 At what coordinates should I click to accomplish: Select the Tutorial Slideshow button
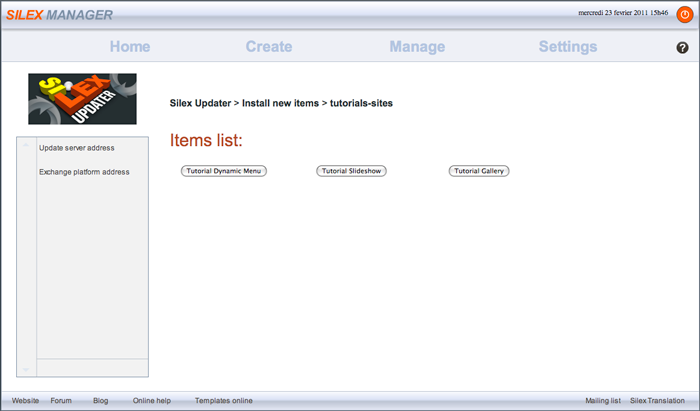pos(351,171)
